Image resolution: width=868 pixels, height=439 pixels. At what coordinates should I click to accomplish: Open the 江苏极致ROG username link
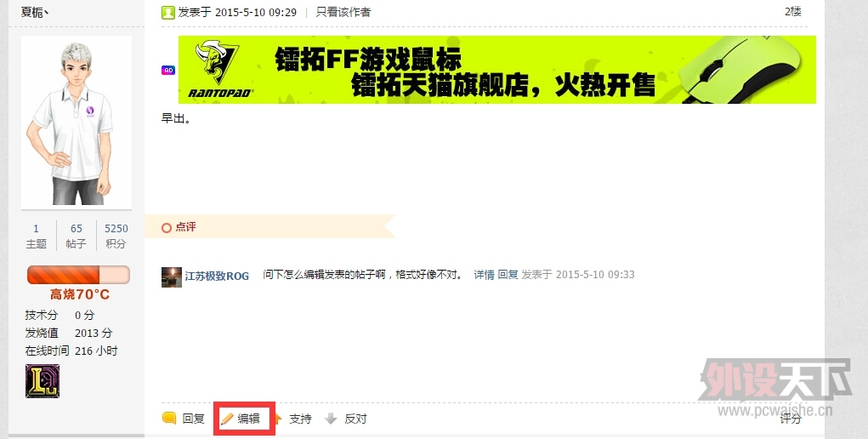pyautogui.click(x=217, y=276)
